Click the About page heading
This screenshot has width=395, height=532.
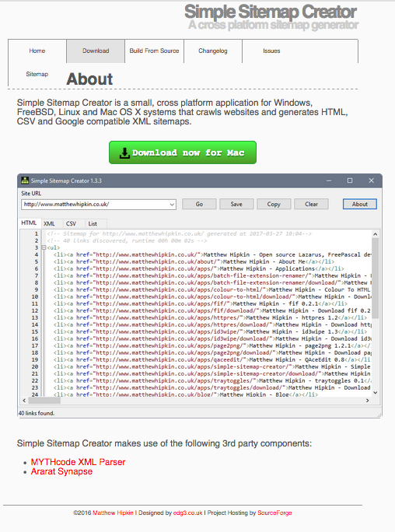(89, 79)
